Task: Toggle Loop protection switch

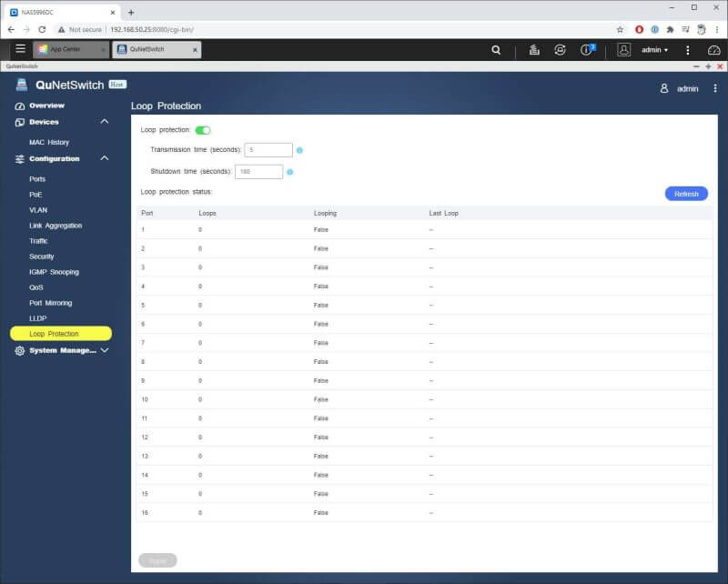Action: (203, 130)
